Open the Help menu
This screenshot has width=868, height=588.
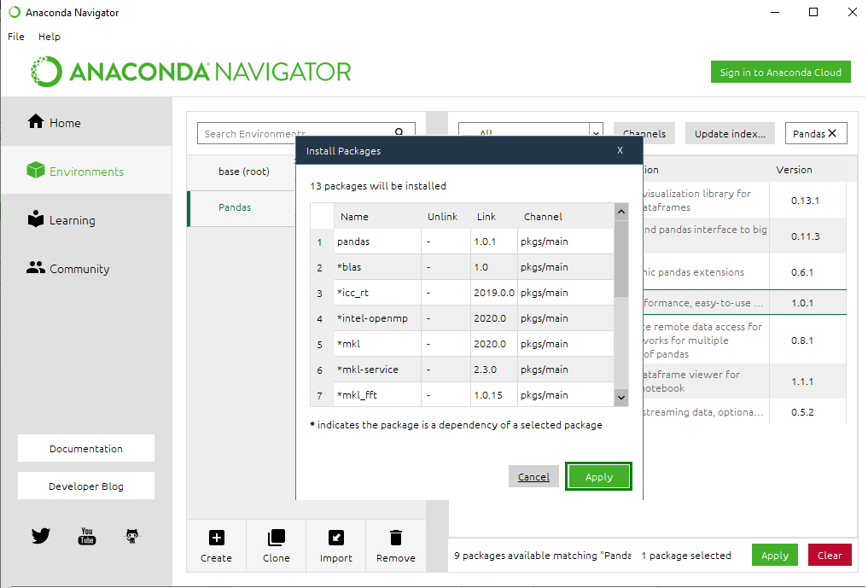pyautogui.click(x=50, y=37)
